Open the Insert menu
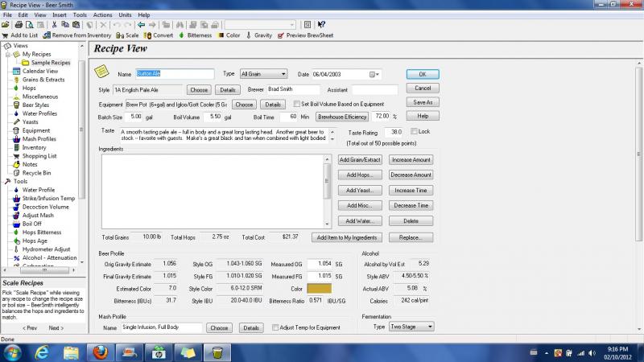The width and height of the screenshot is (644, 362). click(59, 14)
